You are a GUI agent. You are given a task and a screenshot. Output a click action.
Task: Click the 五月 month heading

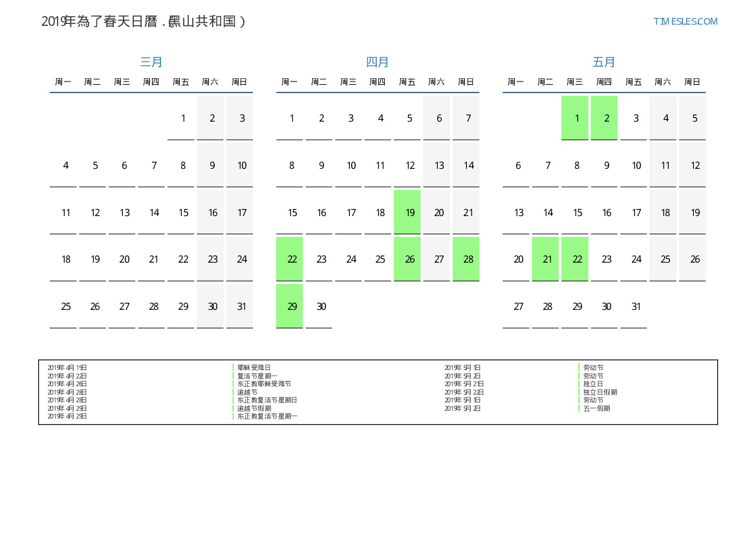(x=604, y=62)
